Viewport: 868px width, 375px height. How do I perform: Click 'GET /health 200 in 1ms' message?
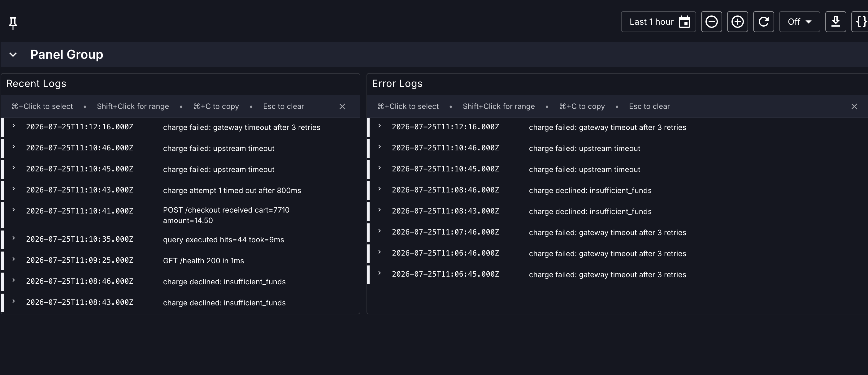pos(203,261)
